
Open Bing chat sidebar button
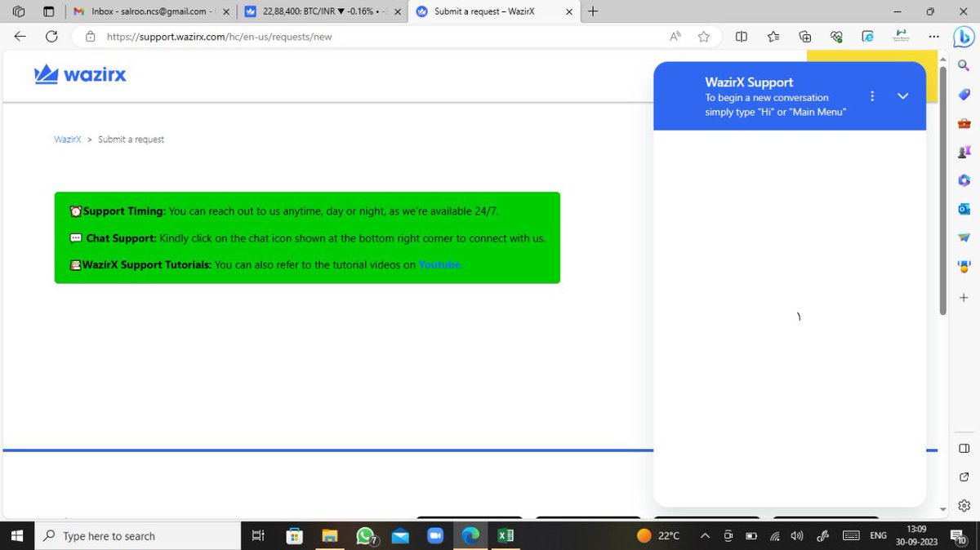964,38
